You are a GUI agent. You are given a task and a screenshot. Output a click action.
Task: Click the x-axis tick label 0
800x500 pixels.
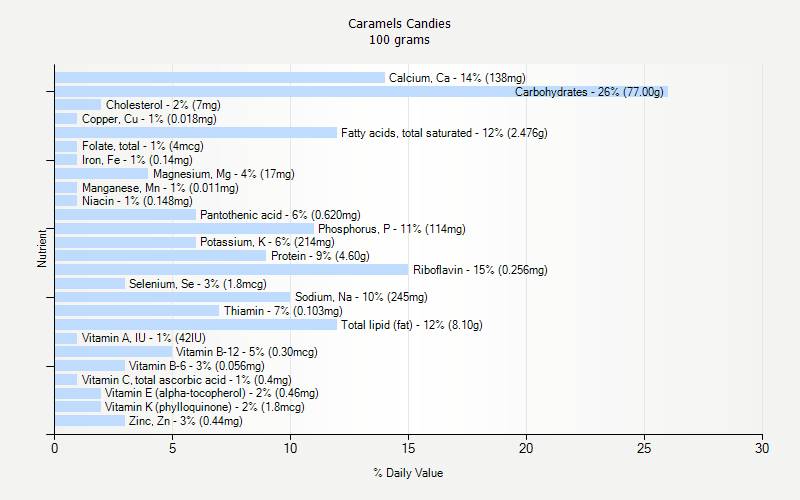(55, 448)
